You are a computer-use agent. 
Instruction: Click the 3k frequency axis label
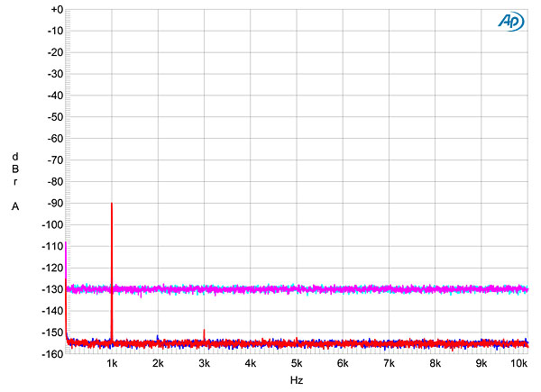[x=205, y=363]
